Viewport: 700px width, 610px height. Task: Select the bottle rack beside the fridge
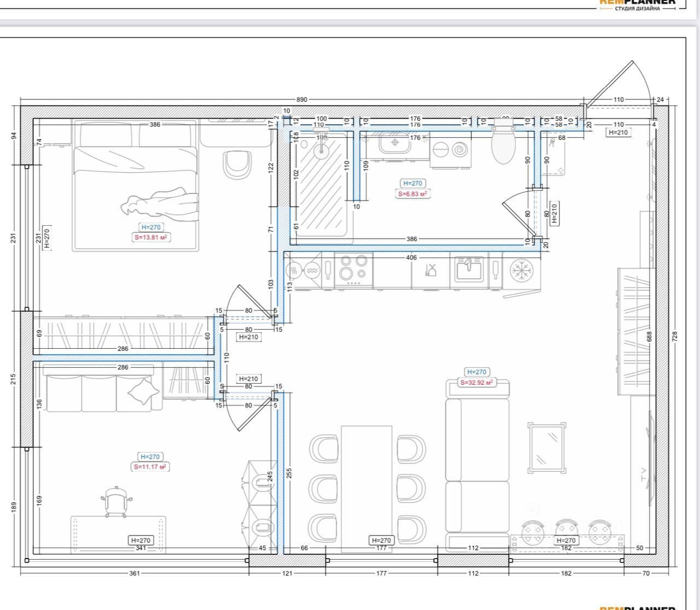click(x=495, y=270)
